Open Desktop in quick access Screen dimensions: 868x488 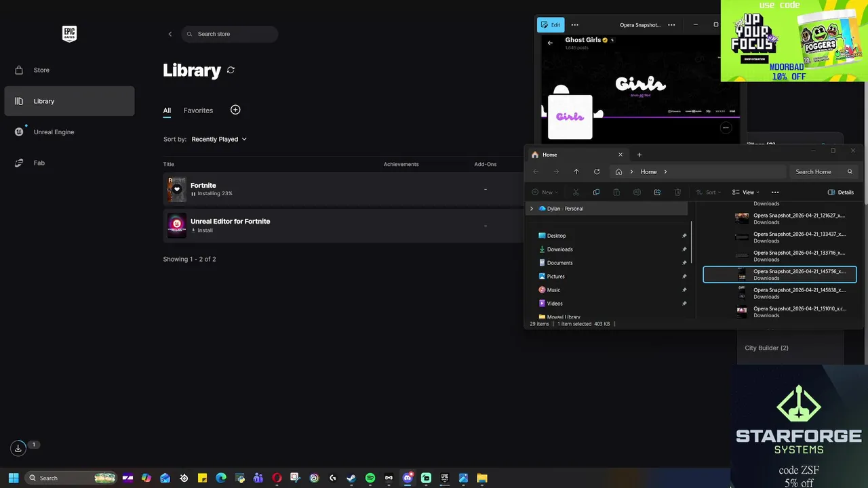pyautogui.click(x=556, y=236)
